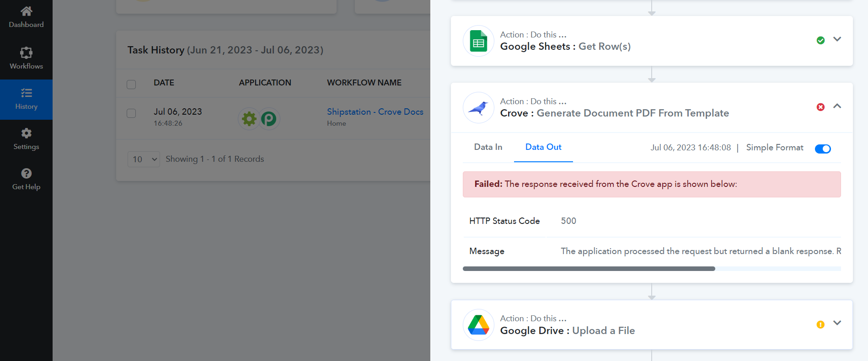Image resolution: width=868 pixels, height=361 pixels.
Task: Click the blank response Message text
Action: pyautogui.click(x=701, y=251)
